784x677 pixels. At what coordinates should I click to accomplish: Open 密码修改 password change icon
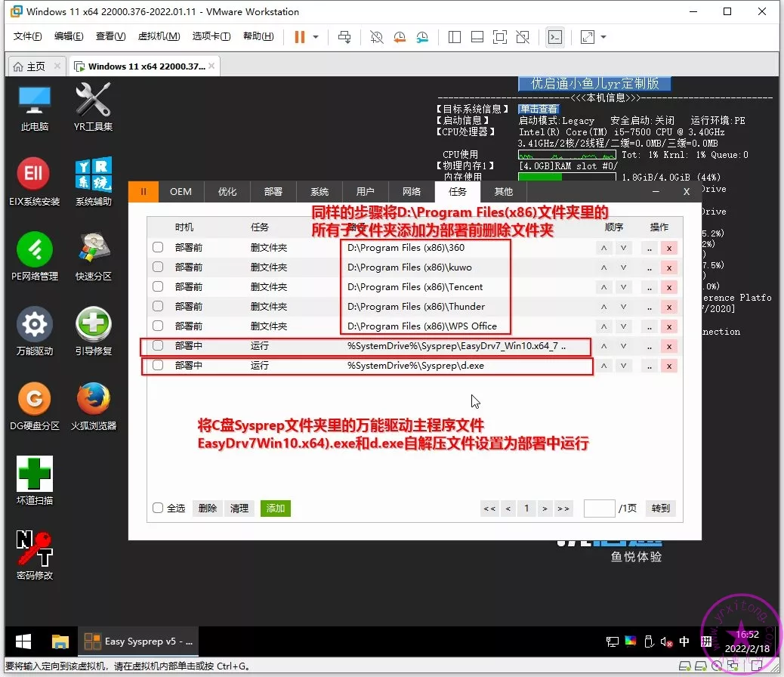coord(34,549)
